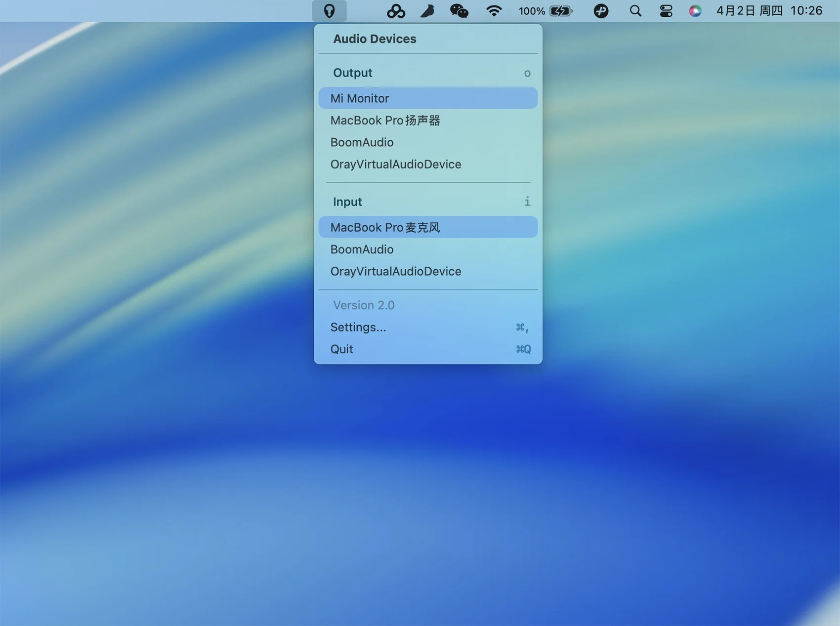Click the battery charging indicator
840x626 pixels.
tap(560, 11)
